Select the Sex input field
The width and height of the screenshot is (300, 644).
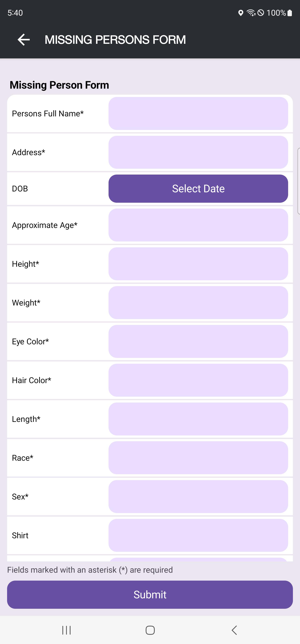198,497
